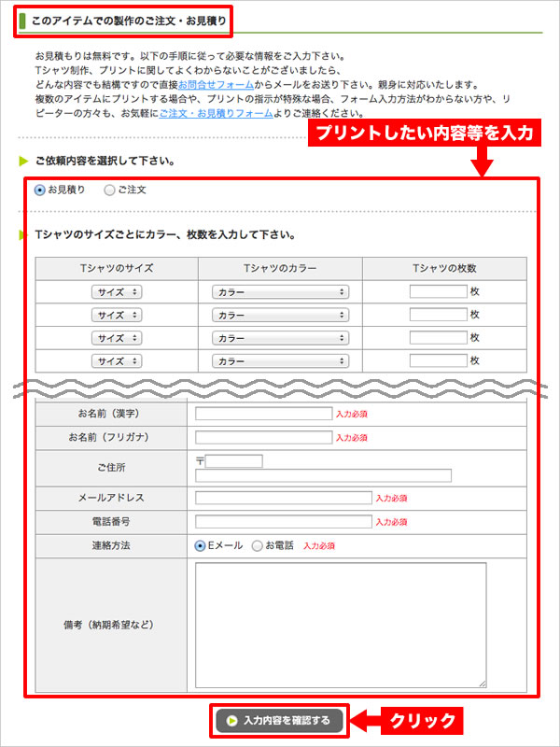Image resolution: width=560 pixels, height=747 pixels.
Task: Click the first row Tシャツの枚数 quantity field
Action: pyautogui.click(x=438, y=291)
